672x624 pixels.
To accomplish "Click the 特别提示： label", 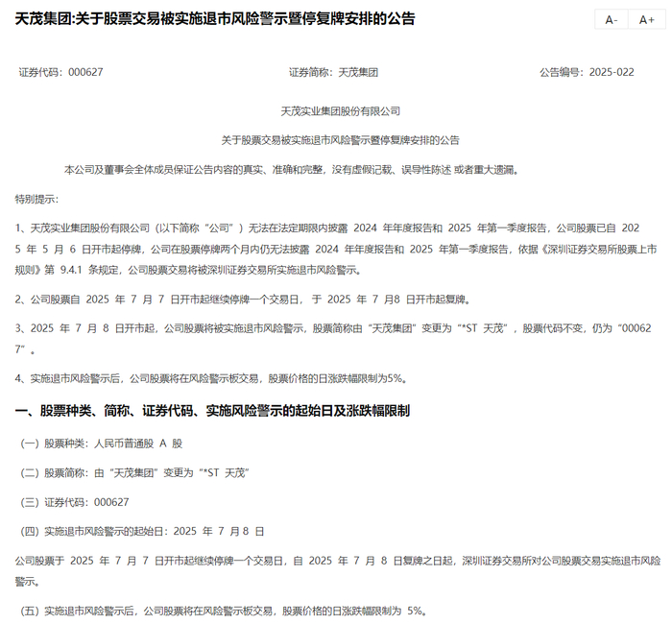I will [36, 199].
